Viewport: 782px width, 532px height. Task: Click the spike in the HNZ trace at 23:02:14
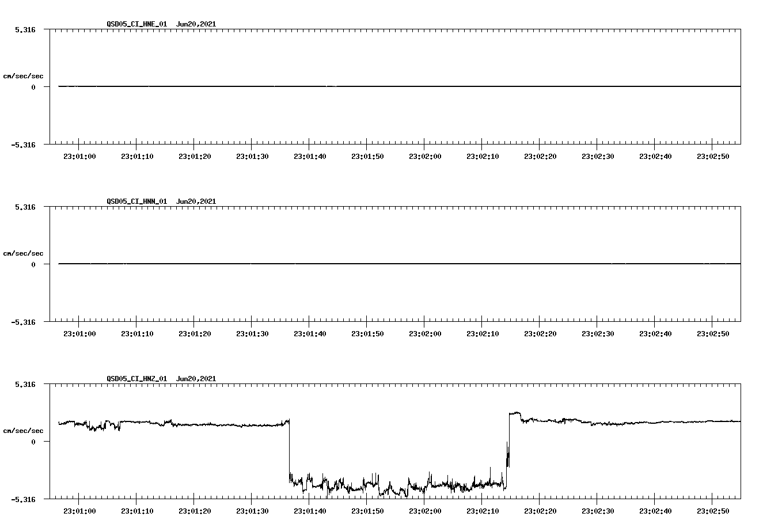pyautogui.click(x=507, y=455)
